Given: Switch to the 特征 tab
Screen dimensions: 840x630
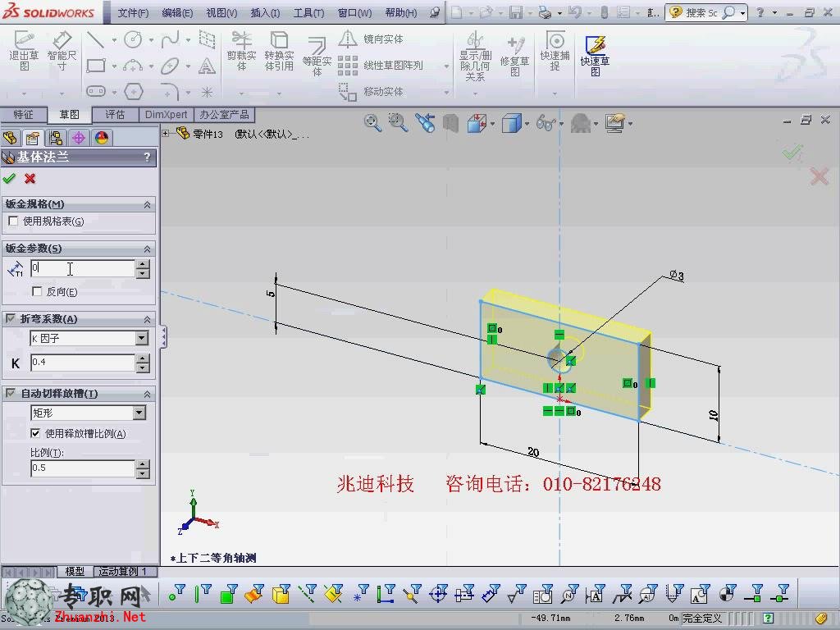Looking at the screenshot, I should pyautogui.click(x=23, y=115).
